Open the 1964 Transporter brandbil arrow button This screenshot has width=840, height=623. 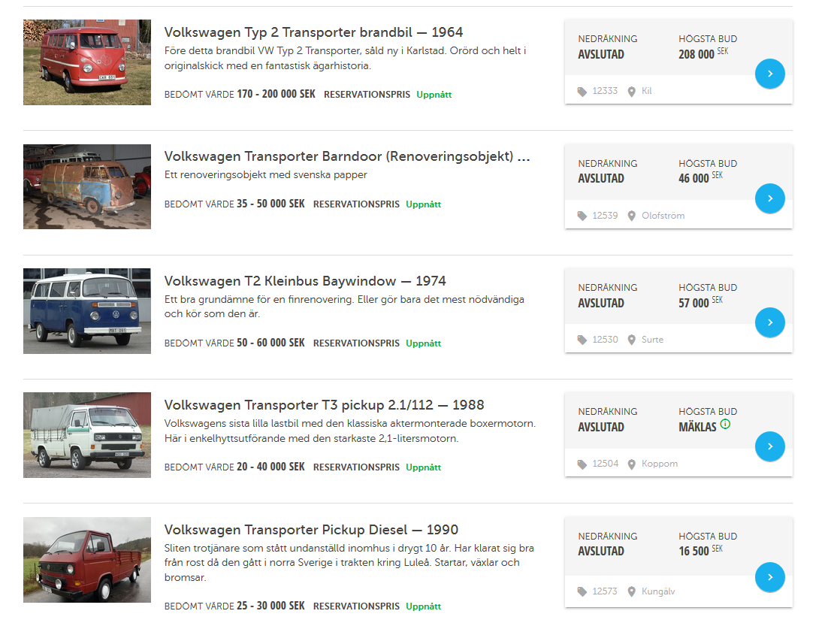(770, 74)
